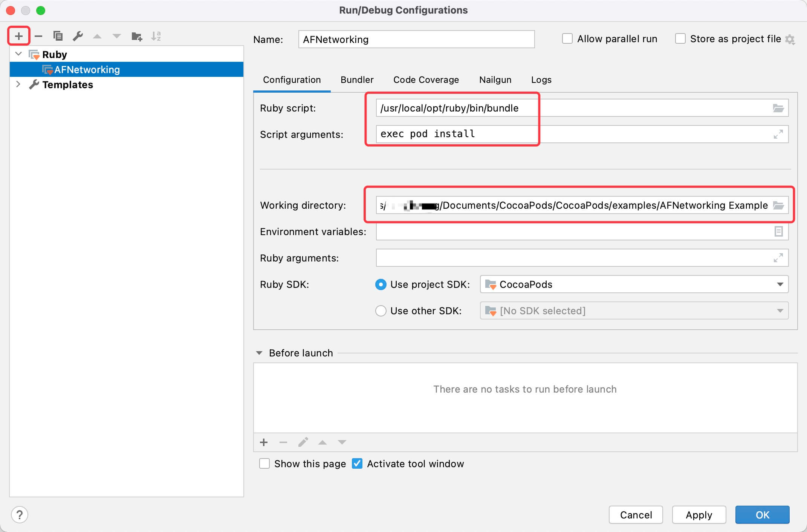The width and height of the screenshot is (807, 532).
Task: Switch to the Bundler tab
Action: [x=357, y=80]
